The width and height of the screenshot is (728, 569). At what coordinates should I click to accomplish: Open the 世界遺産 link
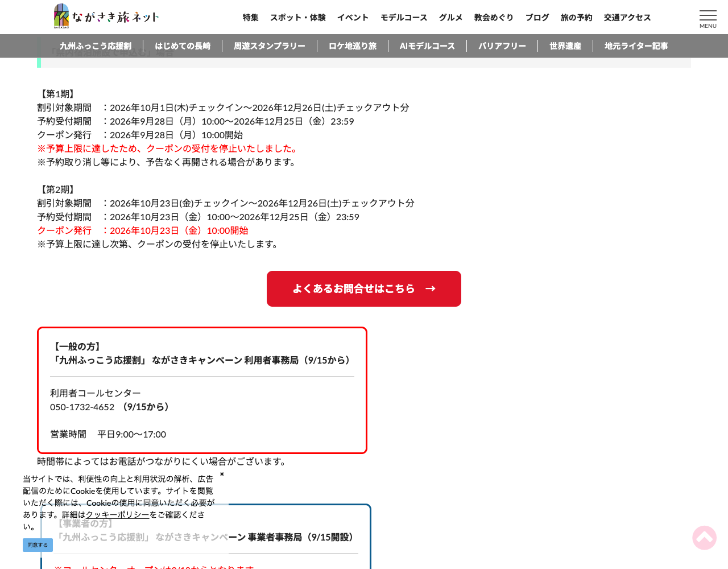point(565,46)
